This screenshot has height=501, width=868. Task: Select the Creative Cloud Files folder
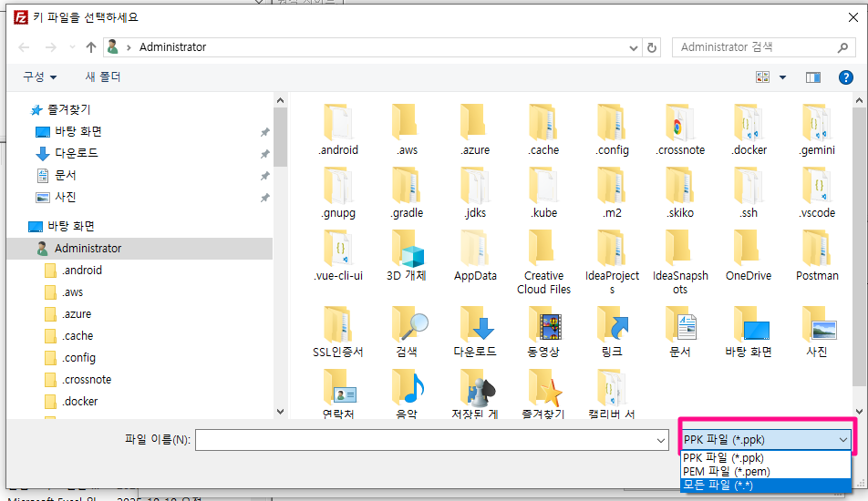click(543, 249)
